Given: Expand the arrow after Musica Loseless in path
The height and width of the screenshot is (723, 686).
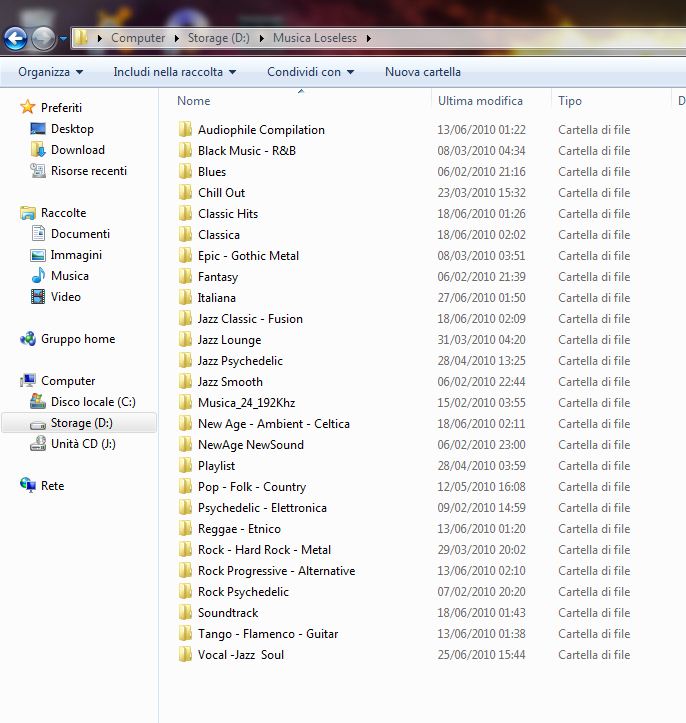Looking at the screenshot, I should click(368, 38).
